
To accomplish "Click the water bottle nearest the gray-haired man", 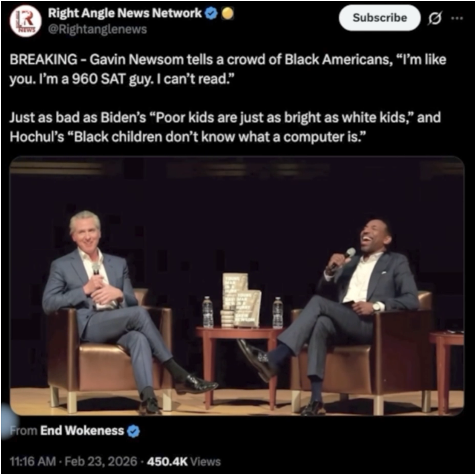I will click(208, 312).
